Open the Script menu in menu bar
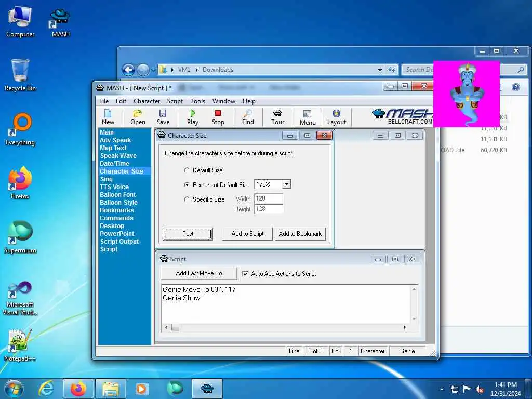 tap(175, 101)
